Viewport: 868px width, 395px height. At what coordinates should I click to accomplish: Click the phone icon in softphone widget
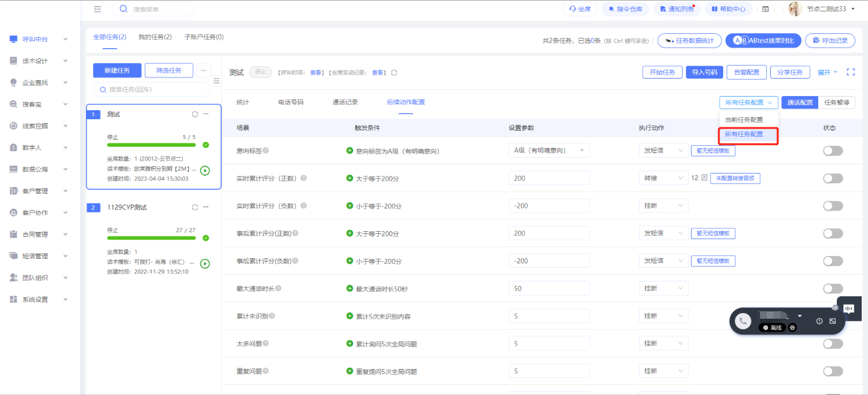(742, 321)
